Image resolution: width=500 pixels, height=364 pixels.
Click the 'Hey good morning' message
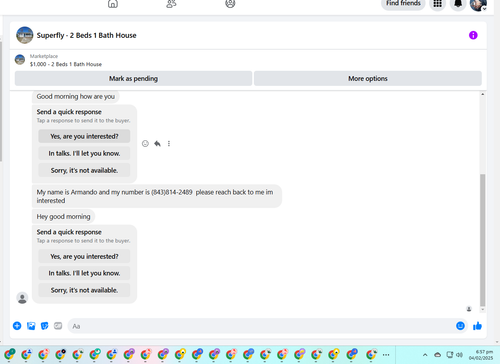(63, 216)
